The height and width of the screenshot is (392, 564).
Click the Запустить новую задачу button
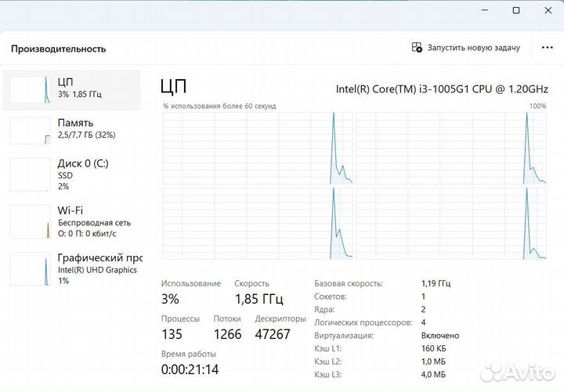pyautogui.click(x=466, y=48)
